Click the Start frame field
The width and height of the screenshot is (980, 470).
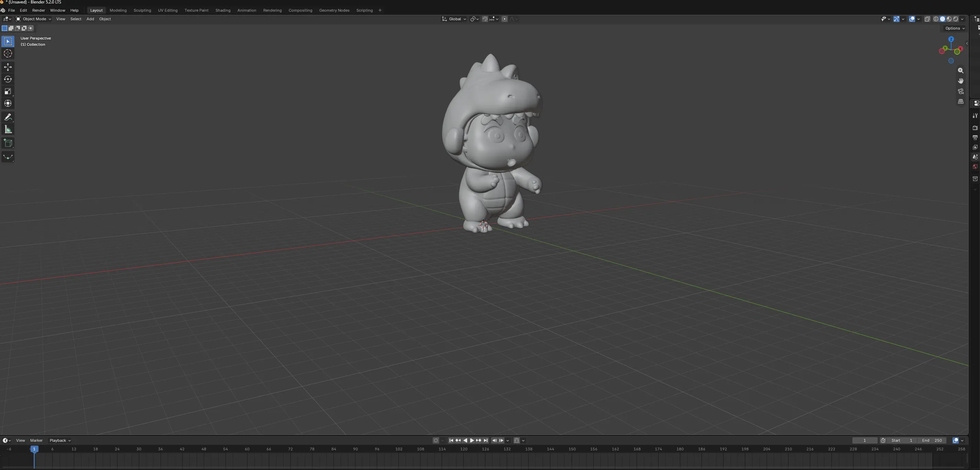coord(902,440)
